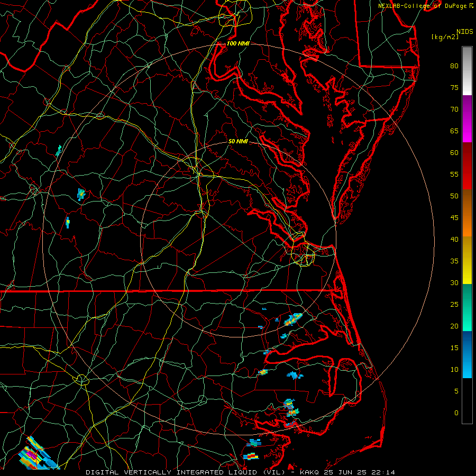Click the 60 value on the scale
This screenshot has width=476, height=476.
click(454, 153)
